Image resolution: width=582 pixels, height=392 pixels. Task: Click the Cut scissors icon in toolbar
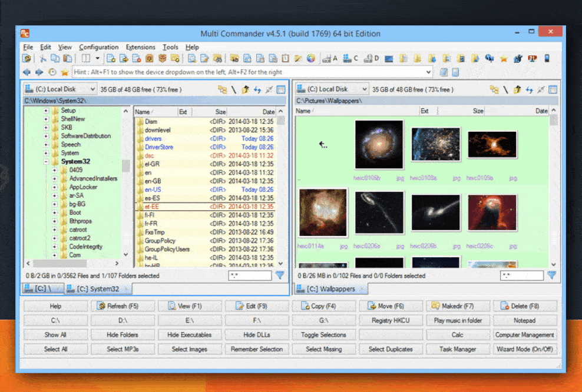click(x=43, y=59)
